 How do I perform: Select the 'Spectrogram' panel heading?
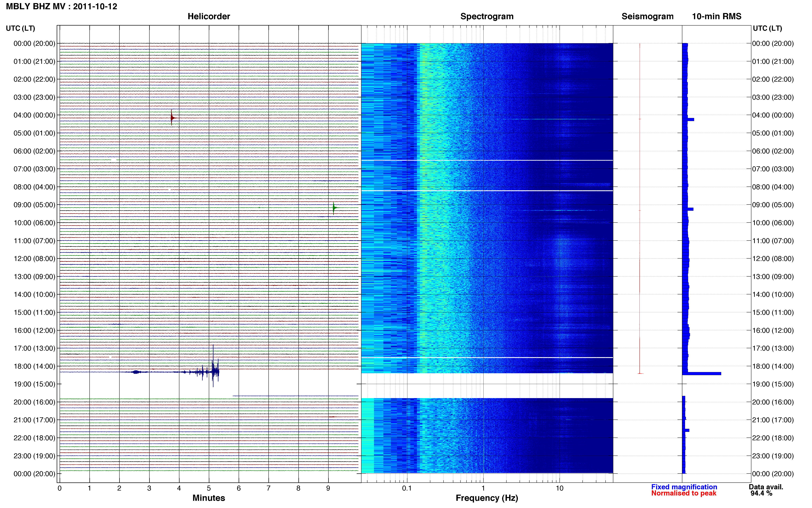point(487,16)
